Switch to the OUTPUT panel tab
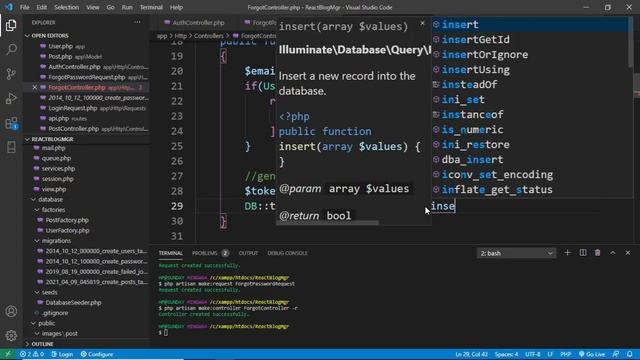This screenshot has height=360, width=640. [x=248, y=253]
